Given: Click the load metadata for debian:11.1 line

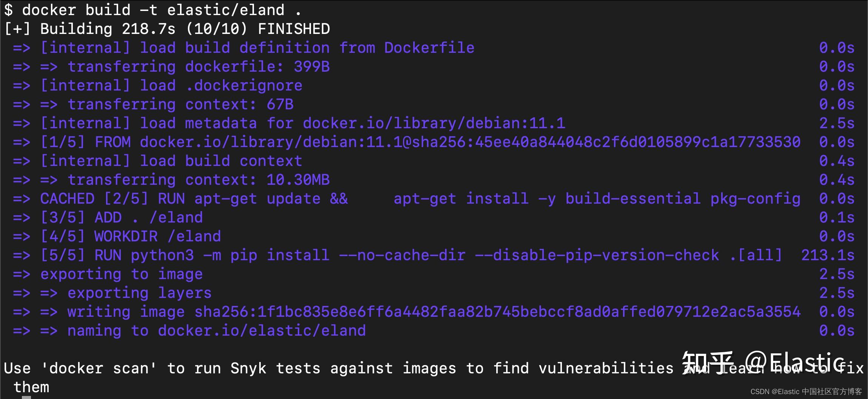Looking at the screenshot, I should pyautogui.click(x=302, y=123).
